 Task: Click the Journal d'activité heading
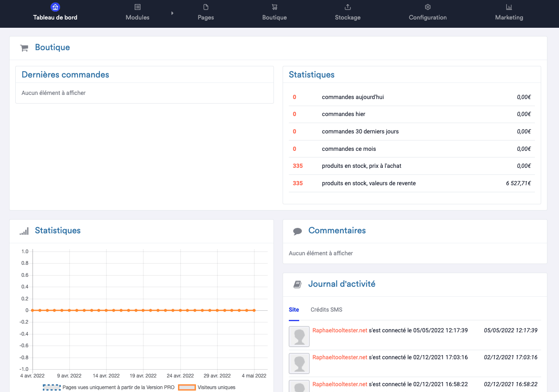(x=342, y=284)
